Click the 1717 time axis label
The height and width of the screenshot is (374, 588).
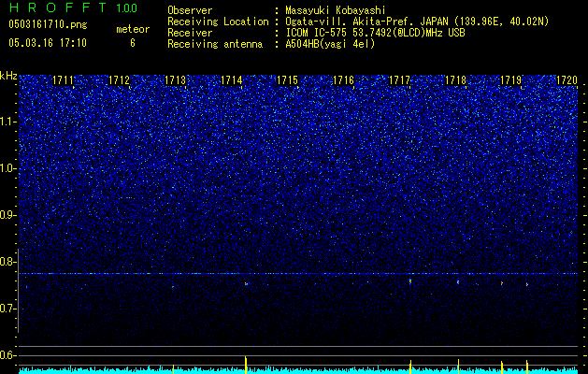[399, 79]
